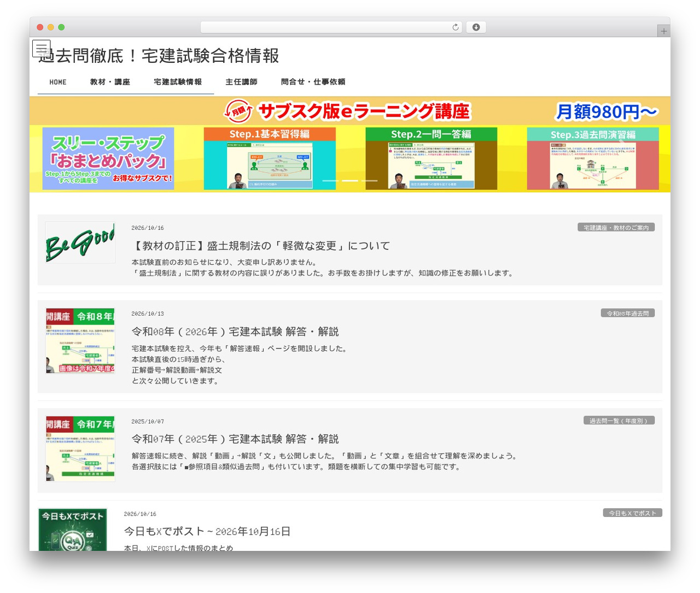This screenshot has height=593, width=700.
Task: Open the 教材・講座 menu
Action: click(x=110, y=82)
